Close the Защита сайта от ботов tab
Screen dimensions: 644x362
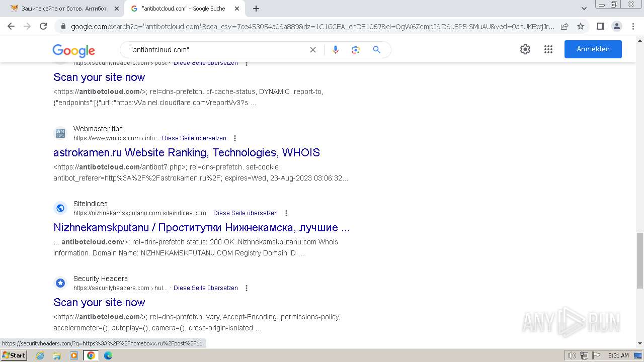[x=117, y=9]
